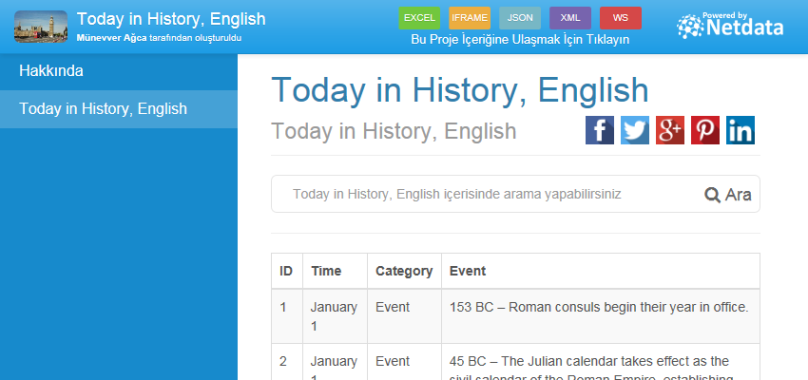Click the header title Today in History, English

[x=171, y=19]
